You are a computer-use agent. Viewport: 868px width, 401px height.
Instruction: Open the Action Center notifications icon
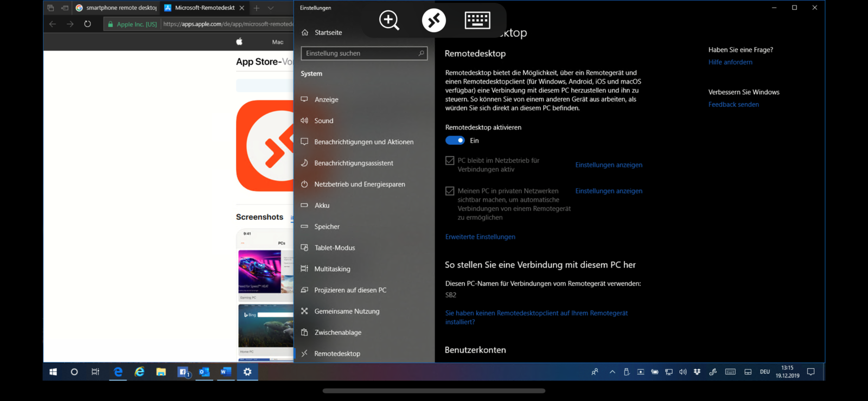(x=811, y=372)
